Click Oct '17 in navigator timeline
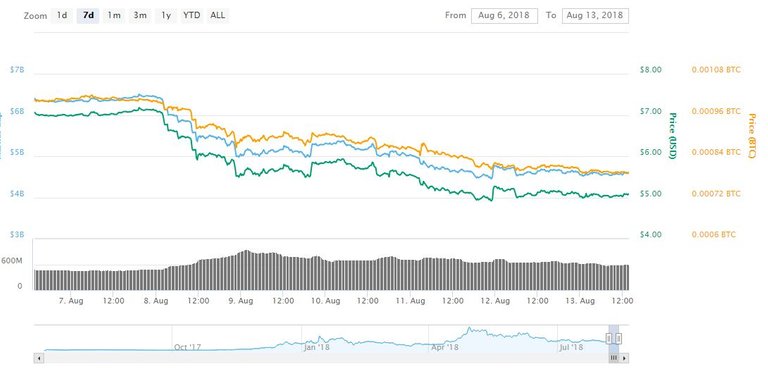Image resolution: width=768 pixels, height=375 pixels. (188, 347)
